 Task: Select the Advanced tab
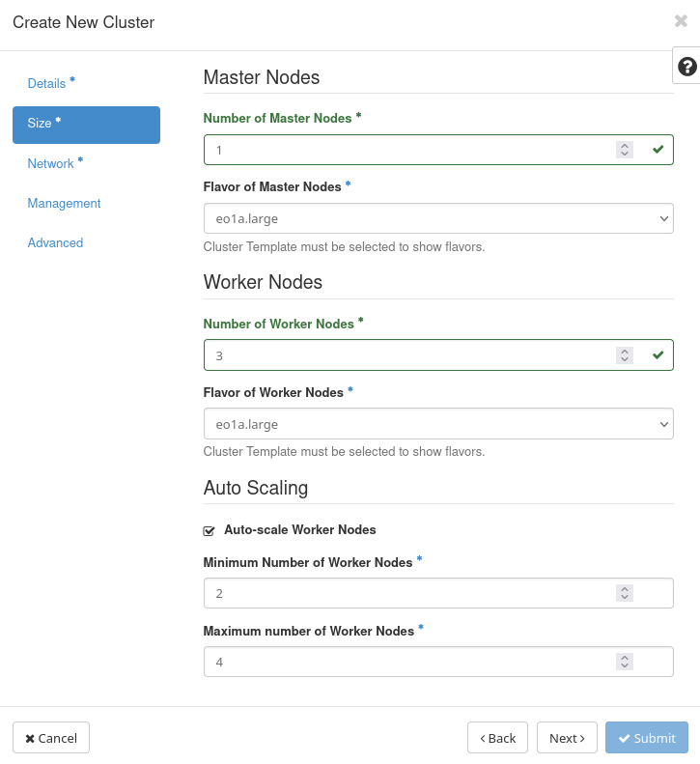[x=55, y=243]
